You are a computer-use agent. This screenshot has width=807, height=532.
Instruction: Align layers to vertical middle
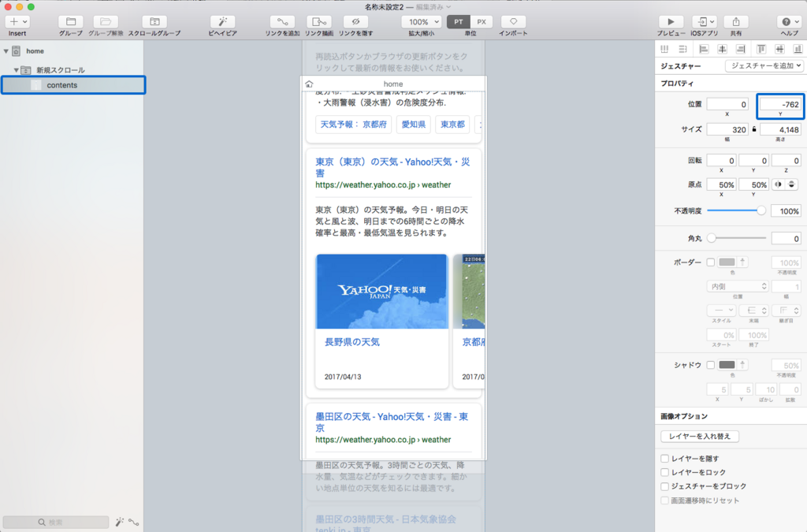click(x=779, y=49)
